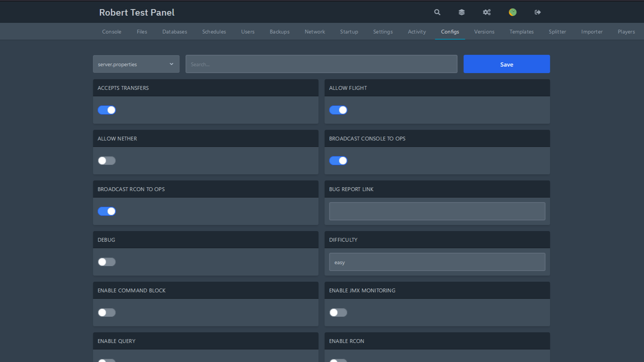Image resolution: width=644 pixels, height=362 pixels.
Task: Click the sign out icon
Action: (538, 12)
